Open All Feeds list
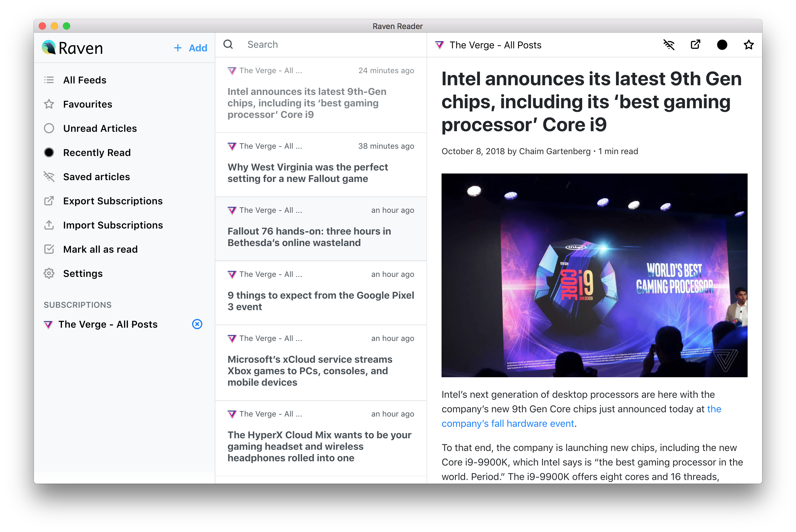796x532 pixels. click(84, 80)
